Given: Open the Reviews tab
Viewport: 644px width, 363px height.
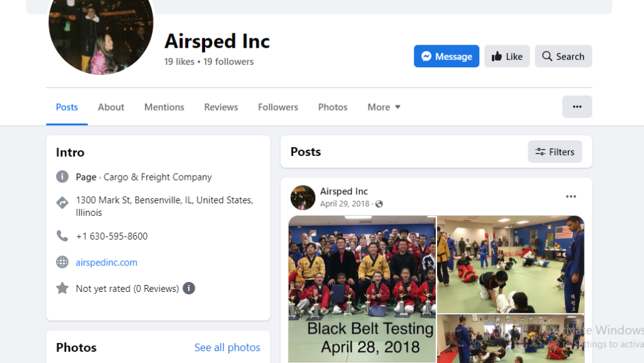Looking at the screenshot, I should 221,107.
